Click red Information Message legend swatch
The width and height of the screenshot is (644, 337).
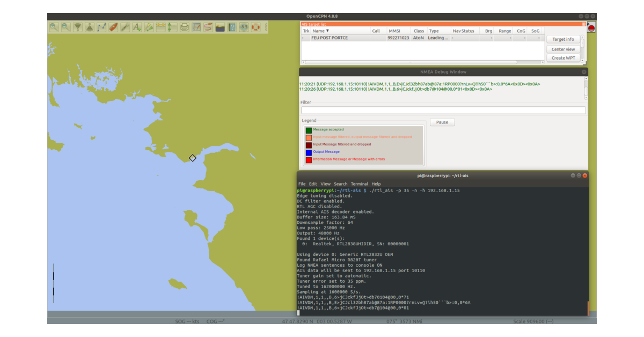pyautogui.click(x=309, y=160)
